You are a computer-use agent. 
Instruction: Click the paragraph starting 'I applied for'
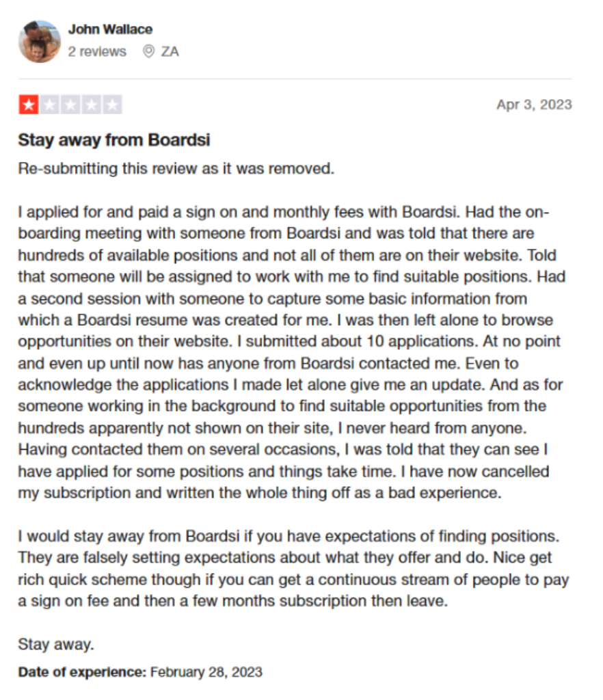[x=292, y=352]
